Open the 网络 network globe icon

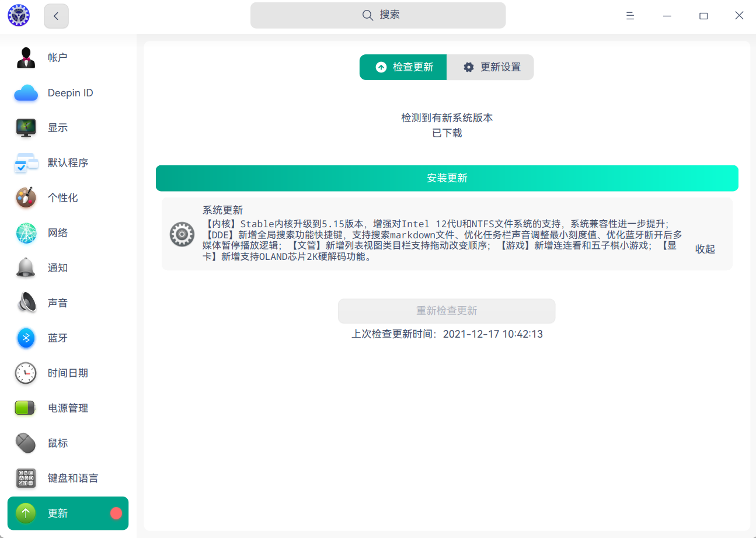point(26,233)
